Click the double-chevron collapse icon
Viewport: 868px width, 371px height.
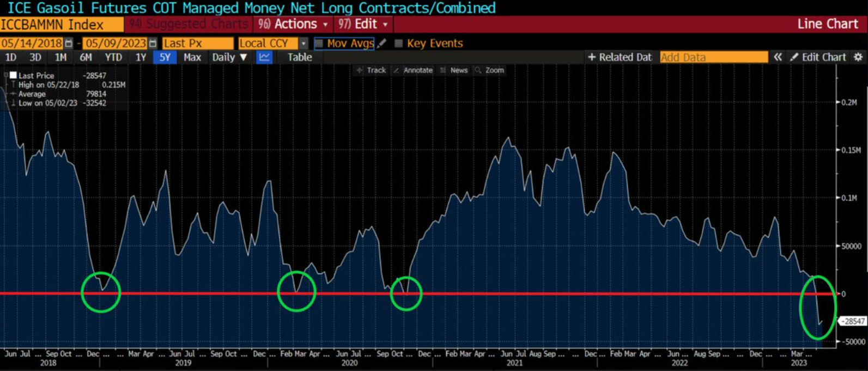[778, 57]
